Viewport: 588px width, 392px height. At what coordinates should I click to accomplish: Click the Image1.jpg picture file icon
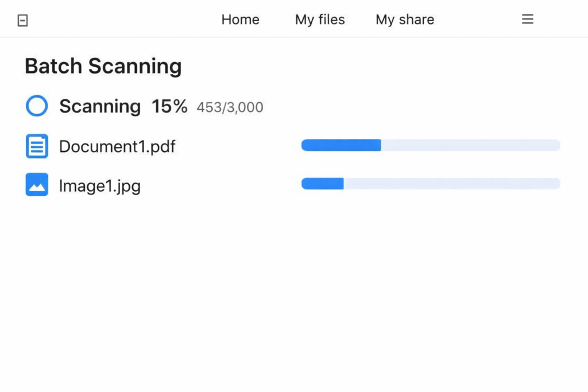(x=37, y=185)
